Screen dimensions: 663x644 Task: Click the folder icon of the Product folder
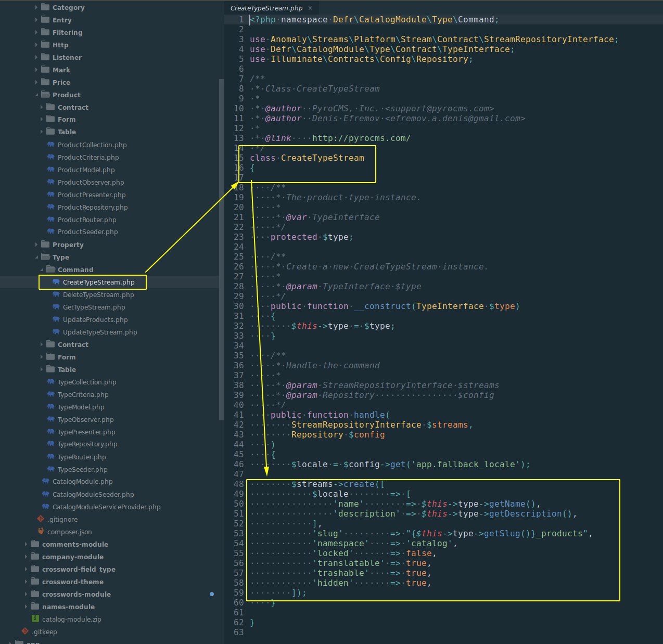(45, 95)
